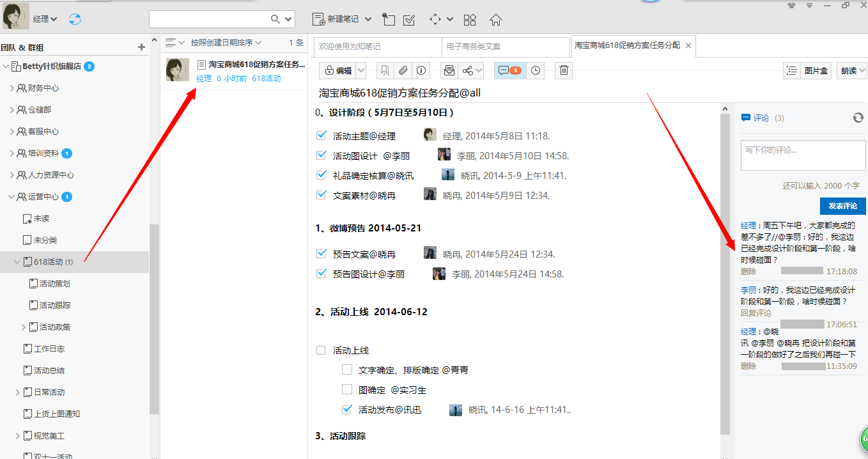
Task: Click 回复评论 under 李丽's comment
Action: [x=756, y=313]
